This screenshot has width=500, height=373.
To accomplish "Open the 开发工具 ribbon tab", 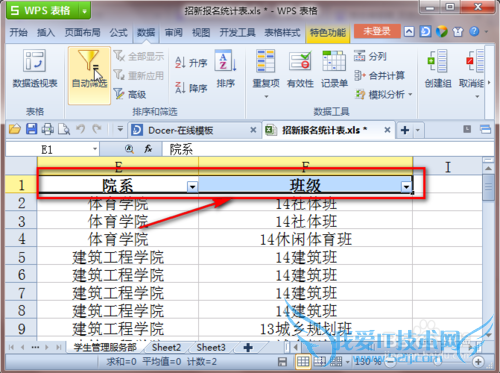I will pyautogui.click(x=237, y=32).
